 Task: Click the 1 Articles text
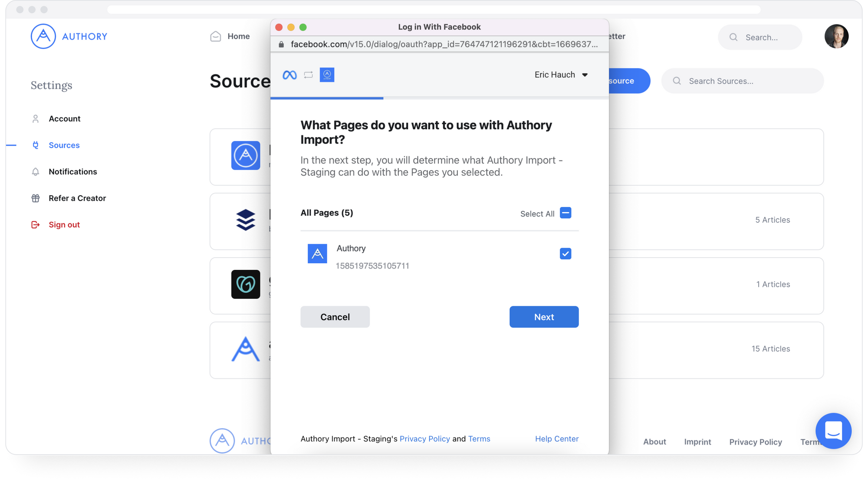click(773, 285)
